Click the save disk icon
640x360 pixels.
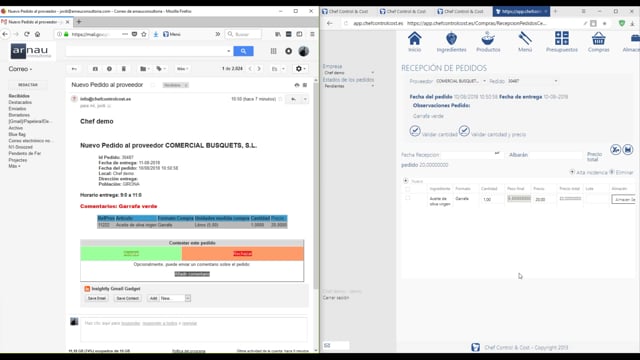(x=628, y=150)
